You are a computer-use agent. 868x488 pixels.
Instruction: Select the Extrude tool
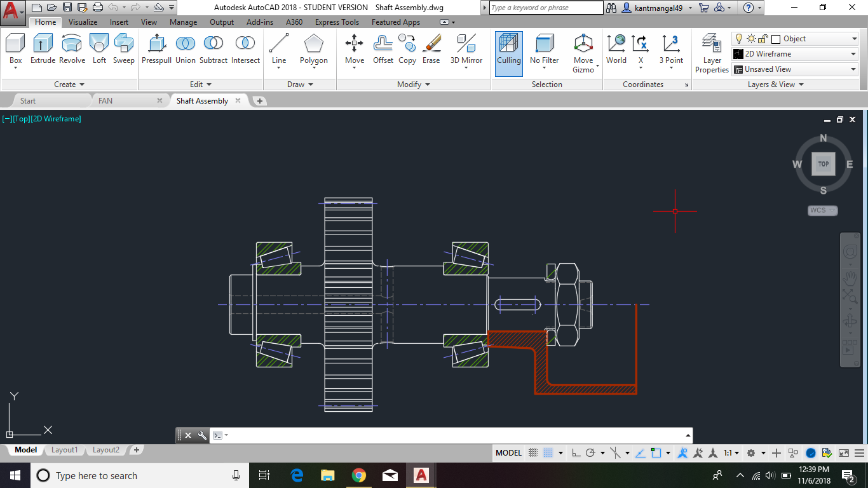[x=43, y=50]
